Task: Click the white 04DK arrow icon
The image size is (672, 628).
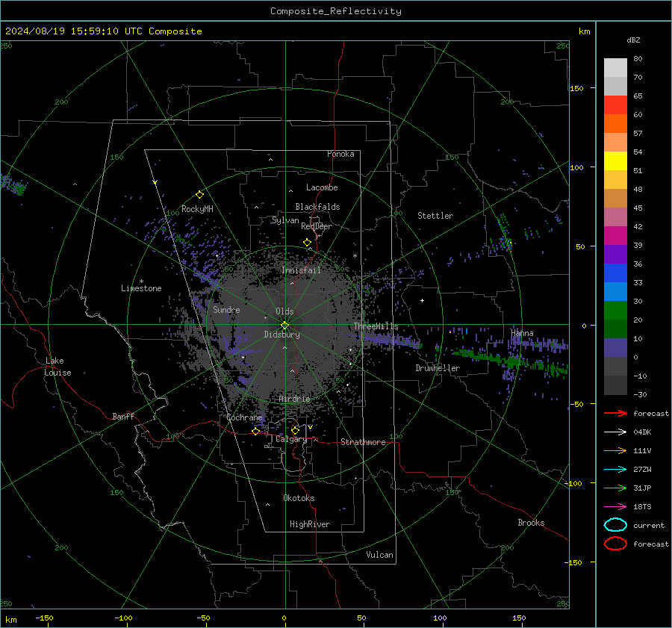Action: [x=615, y=432]
